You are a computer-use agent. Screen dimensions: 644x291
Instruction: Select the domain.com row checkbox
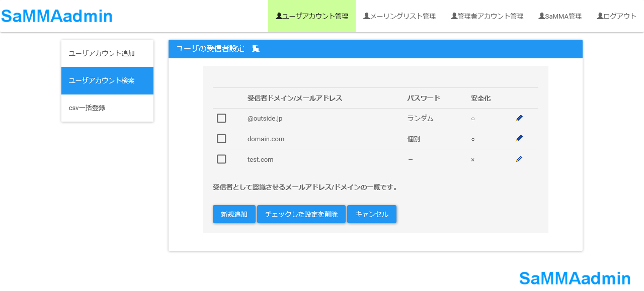coord(221,139)
